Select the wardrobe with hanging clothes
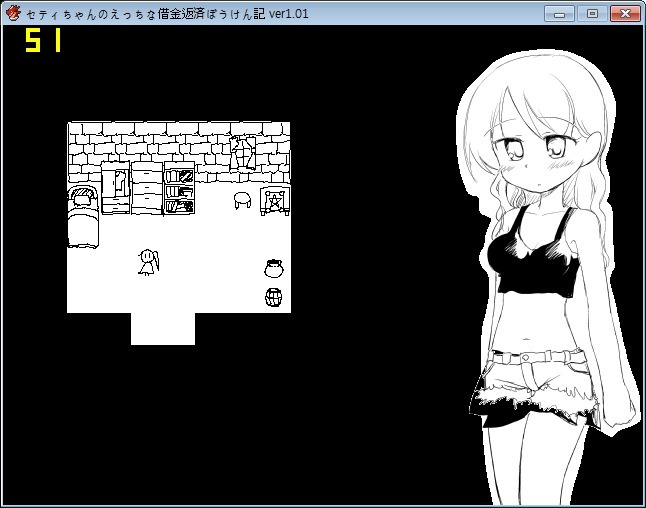Screen dimensions: 646x508 (x=116, y=188)
